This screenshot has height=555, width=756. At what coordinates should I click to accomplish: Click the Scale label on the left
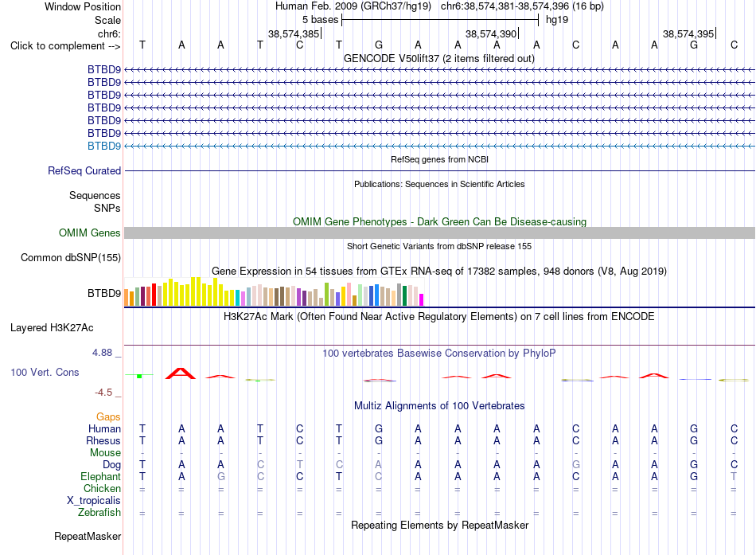(107, 20)
